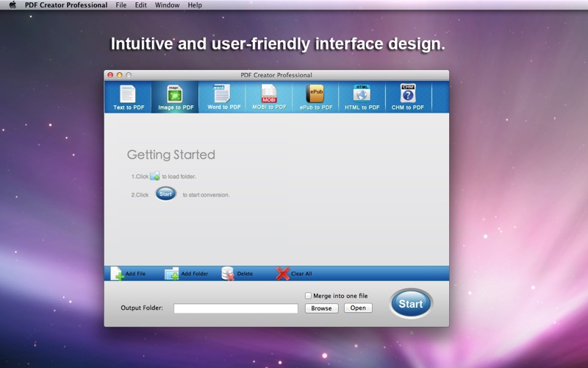Click the Open output folder button
The image size is (588, 368).
point(358,308)
